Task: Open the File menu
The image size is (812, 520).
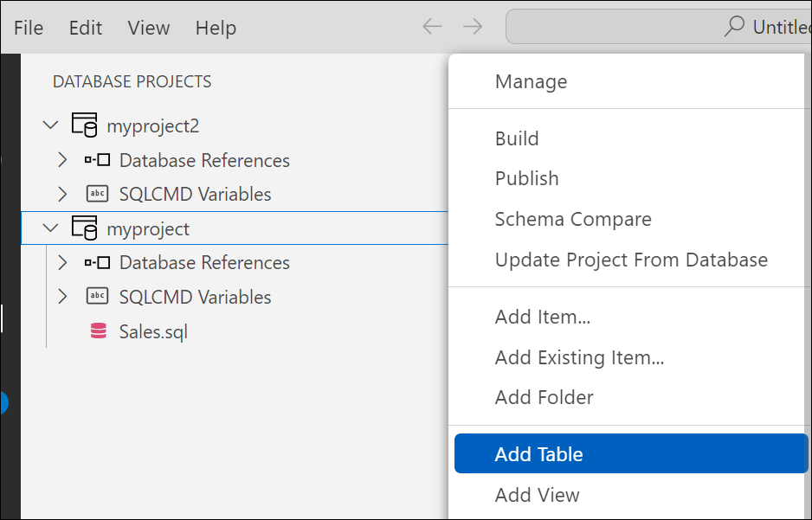Action: pyautogui.click(x=29, y=28)
